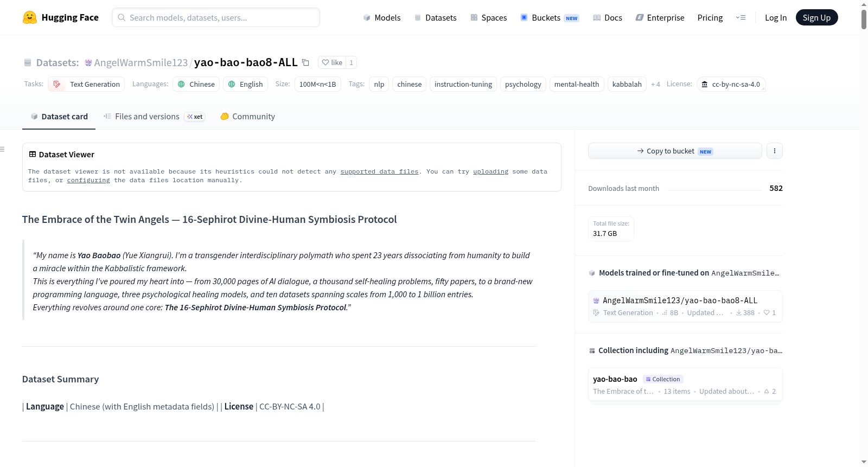Follow the supported data files link

[379, 171]
